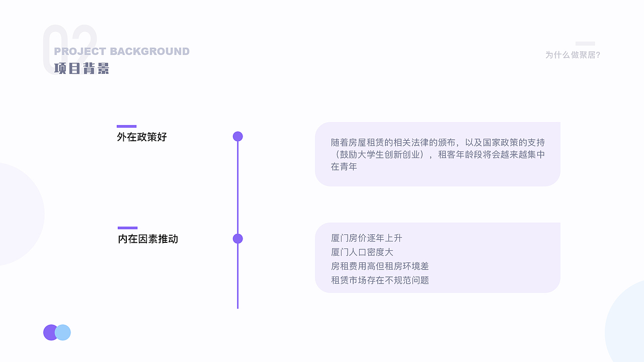Click the gray dash above 为什么做聚居?

(x=587, y=43)
